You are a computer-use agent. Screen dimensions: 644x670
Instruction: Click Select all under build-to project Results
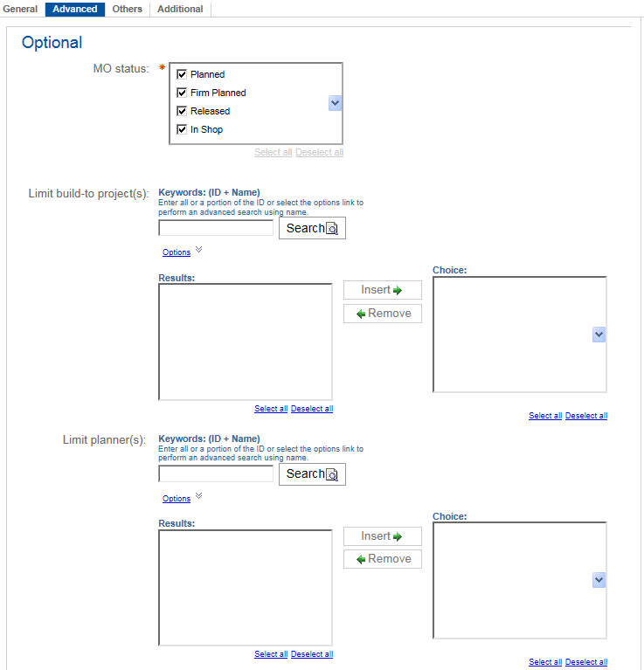(271, 409)
